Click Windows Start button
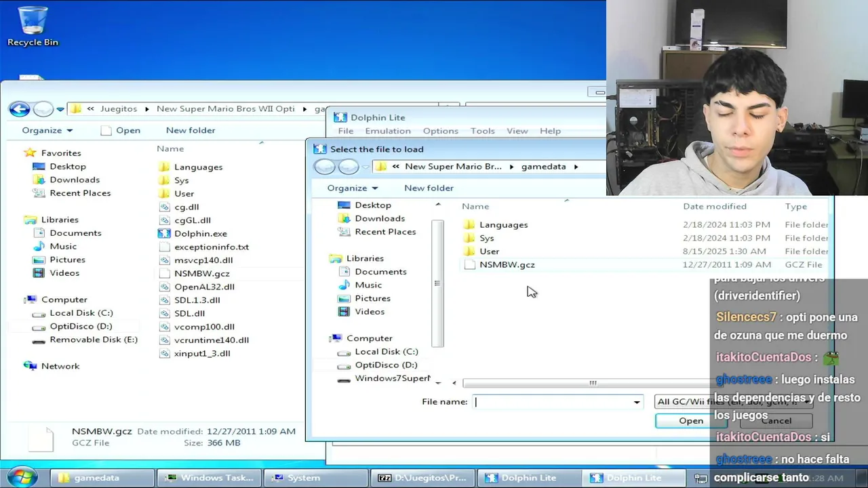 (22, 476)
